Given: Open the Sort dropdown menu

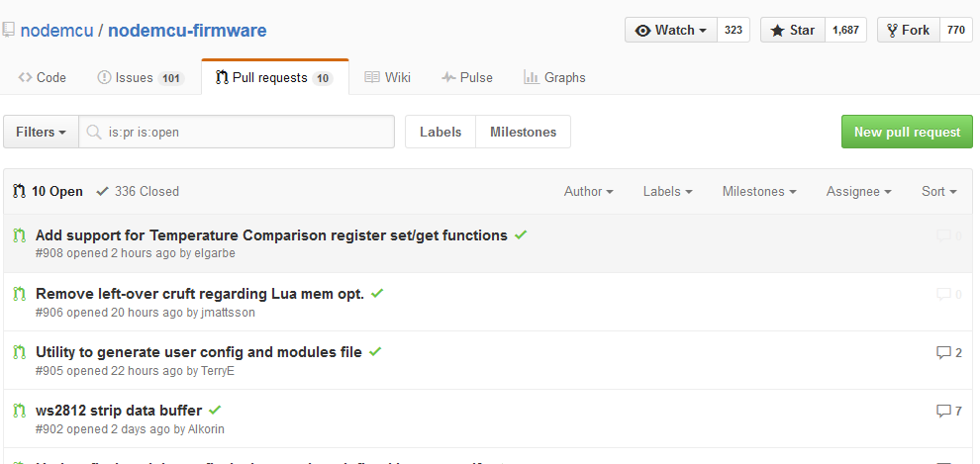Looking at the screenshot, I should (938, 191).
